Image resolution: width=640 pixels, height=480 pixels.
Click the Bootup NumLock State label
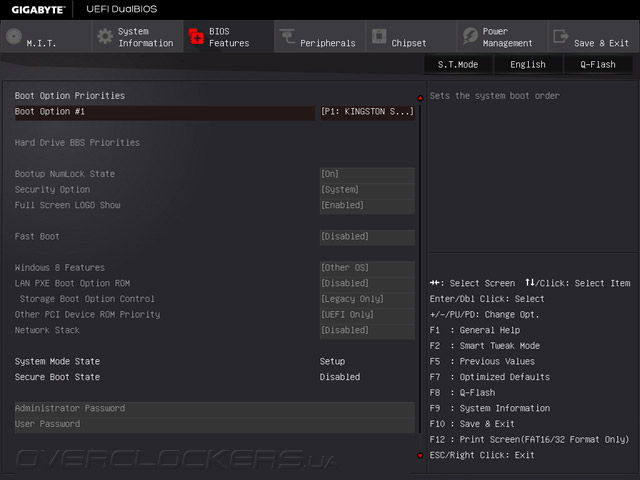pos(64,174)
